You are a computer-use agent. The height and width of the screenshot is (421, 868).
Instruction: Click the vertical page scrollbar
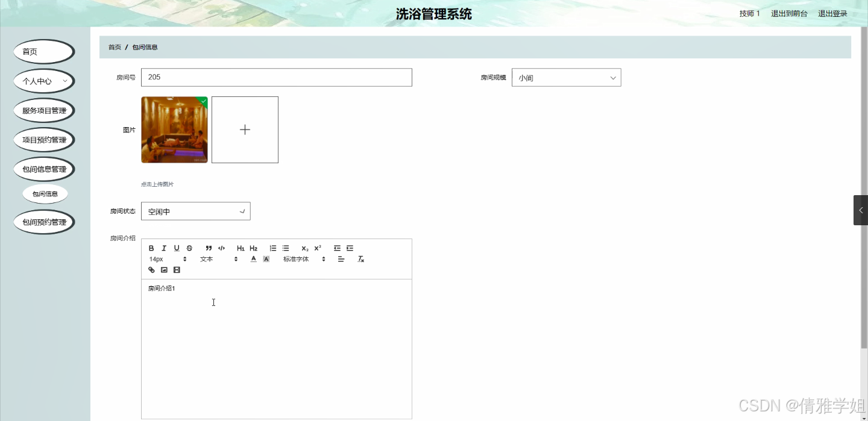click(x=864, y=187)
